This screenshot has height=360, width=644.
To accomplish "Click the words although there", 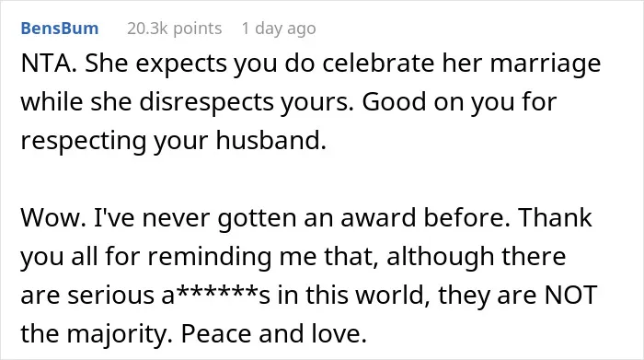I will click(x=476, y=257).
